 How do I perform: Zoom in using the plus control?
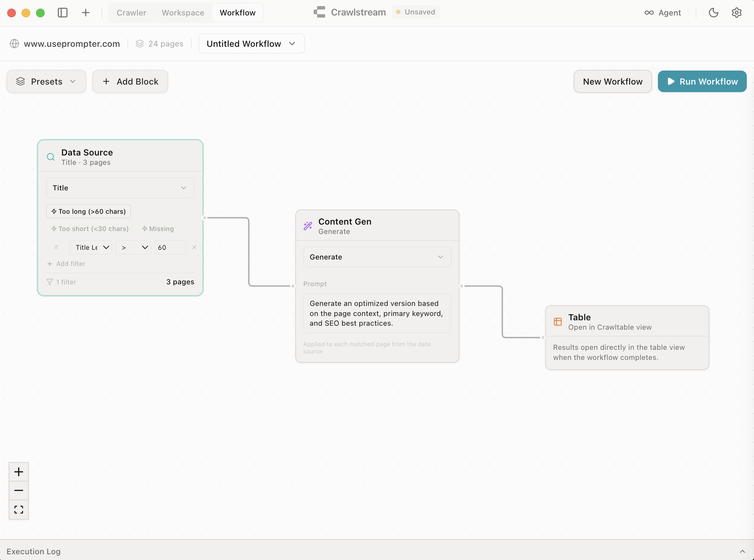tap(18, 472)
